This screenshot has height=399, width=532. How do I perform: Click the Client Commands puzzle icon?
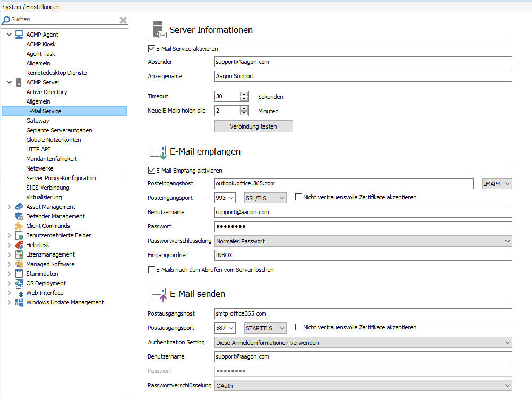(x=19, y=226)
